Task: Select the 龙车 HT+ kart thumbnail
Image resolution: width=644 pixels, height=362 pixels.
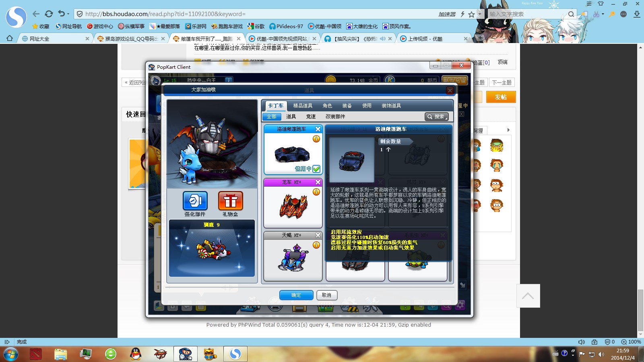Action: 293,206
